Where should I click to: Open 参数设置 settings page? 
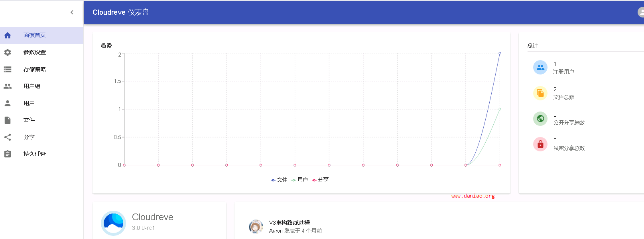pos(41,52)
